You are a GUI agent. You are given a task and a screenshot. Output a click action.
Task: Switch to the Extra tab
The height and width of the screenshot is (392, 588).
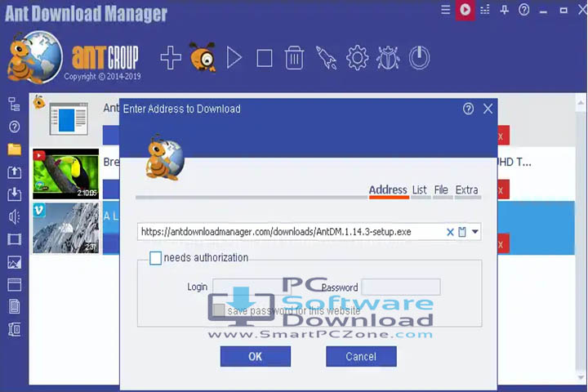click(466, 190)
